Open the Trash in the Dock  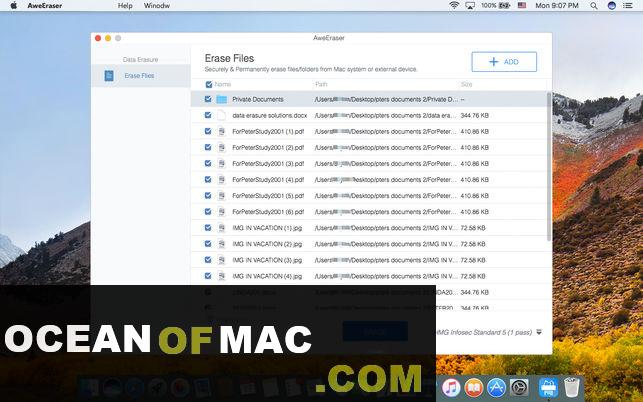[572, 387]
